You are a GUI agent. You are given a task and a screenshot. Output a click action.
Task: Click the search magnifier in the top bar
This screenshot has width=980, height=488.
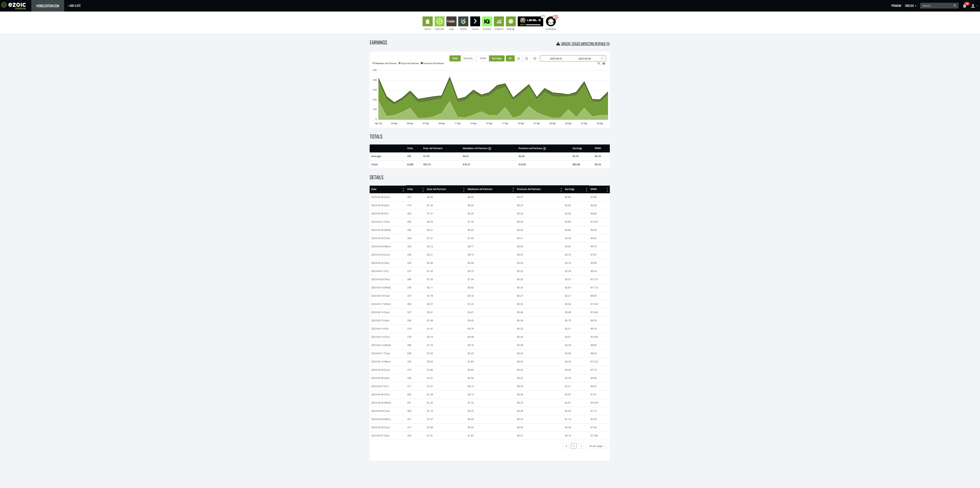pyautogui.click(x=954, y=6)
